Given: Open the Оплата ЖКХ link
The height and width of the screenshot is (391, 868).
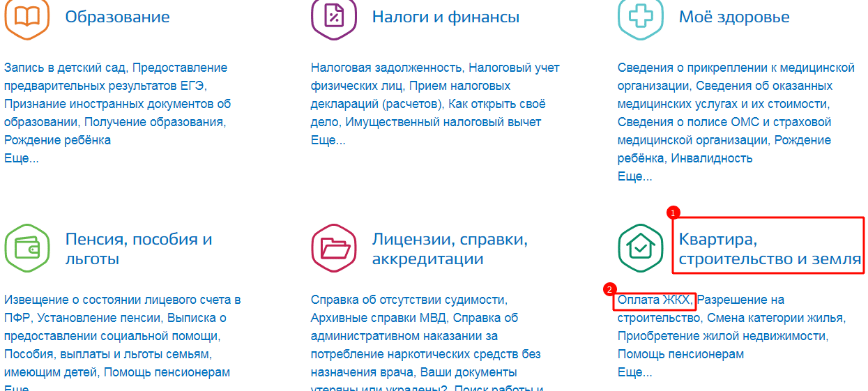Looking at the screenshot, I should click(x=655, y=300).
